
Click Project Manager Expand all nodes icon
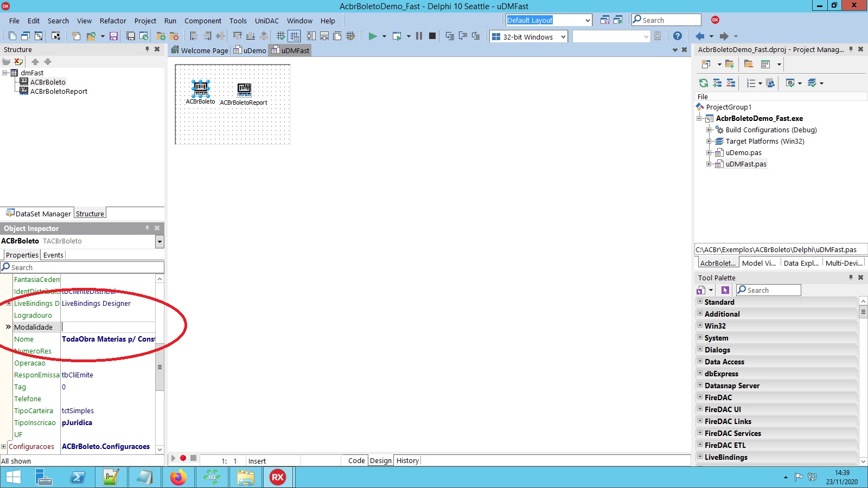click(717, 83)
